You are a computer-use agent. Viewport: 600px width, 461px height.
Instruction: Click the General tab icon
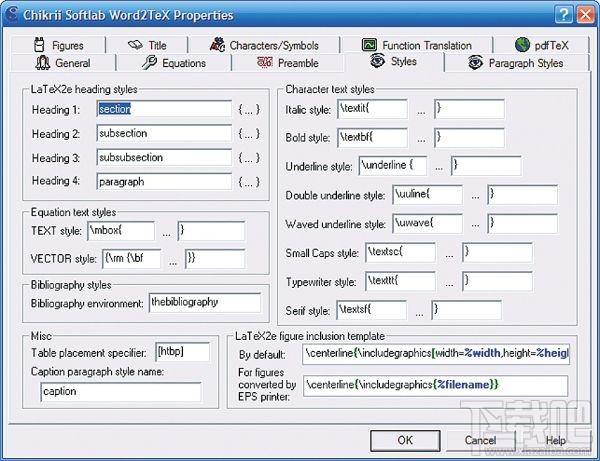pos(42,62)
